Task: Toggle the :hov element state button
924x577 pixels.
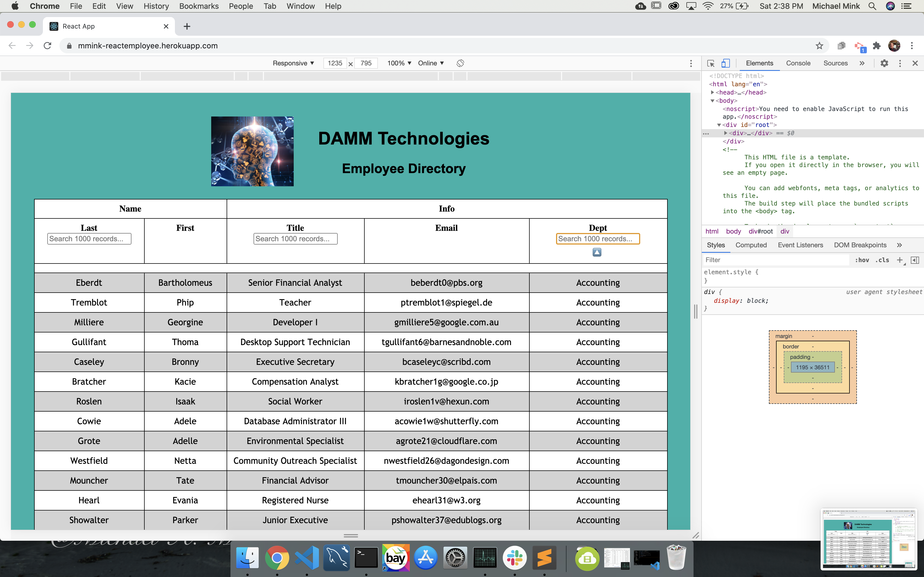Action: click(862, 260)
